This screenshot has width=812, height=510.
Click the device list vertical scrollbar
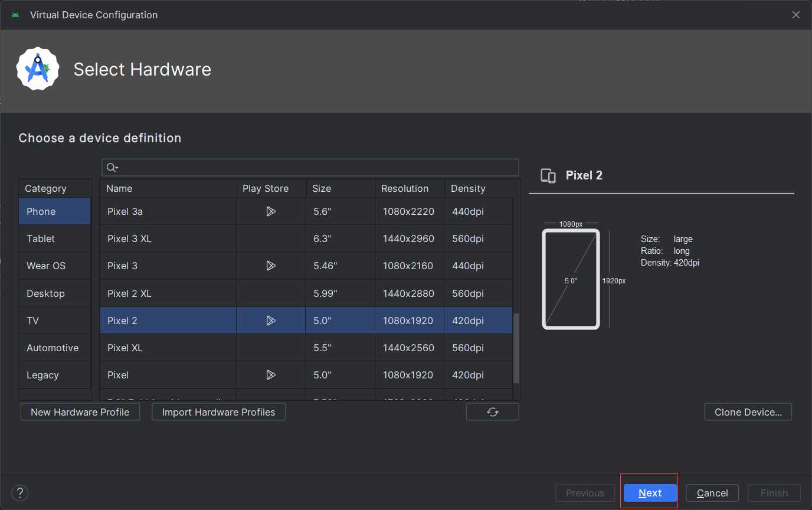click(x=517, y=348)
